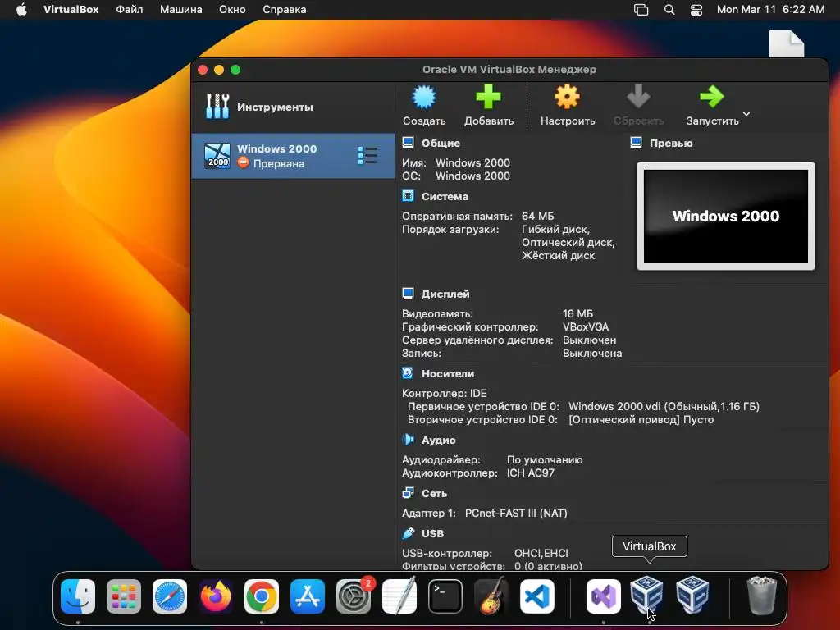
Task: Open the Сеть settings link
Action: [x=434, y=493]
